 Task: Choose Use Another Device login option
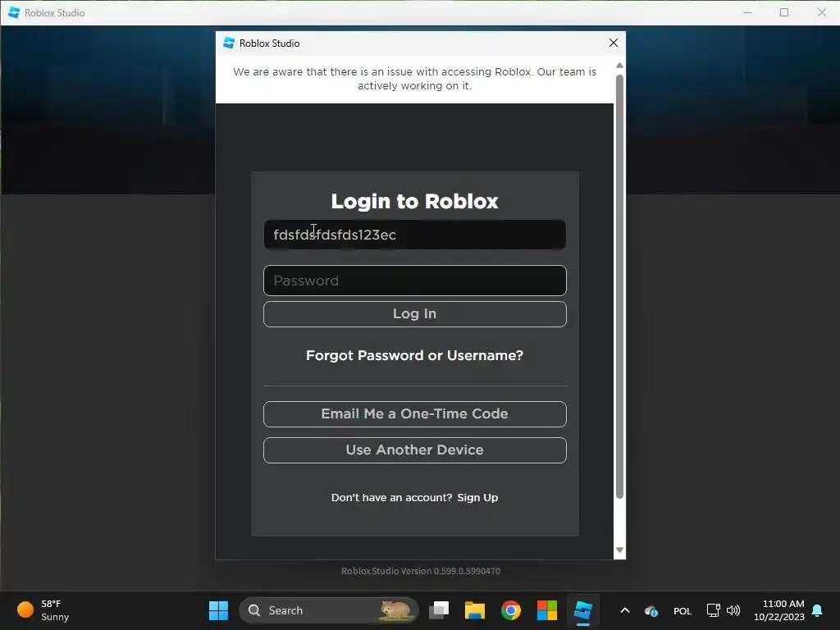tap(414, 450)
